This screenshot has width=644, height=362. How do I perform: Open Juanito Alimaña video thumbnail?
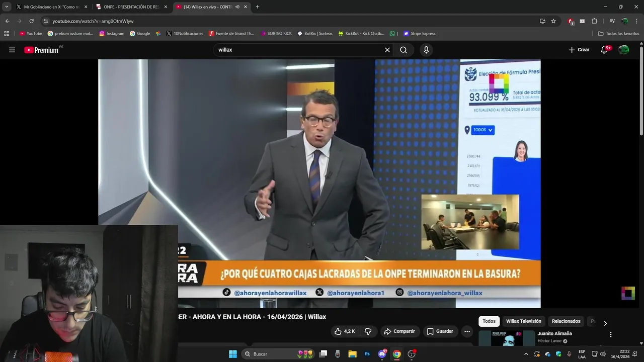(507, 338)
